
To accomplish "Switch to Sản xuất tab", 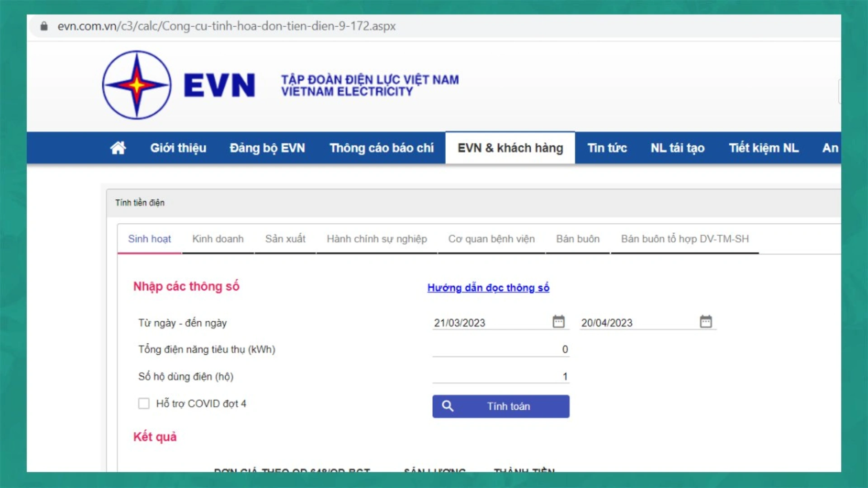I will (285, 239).
